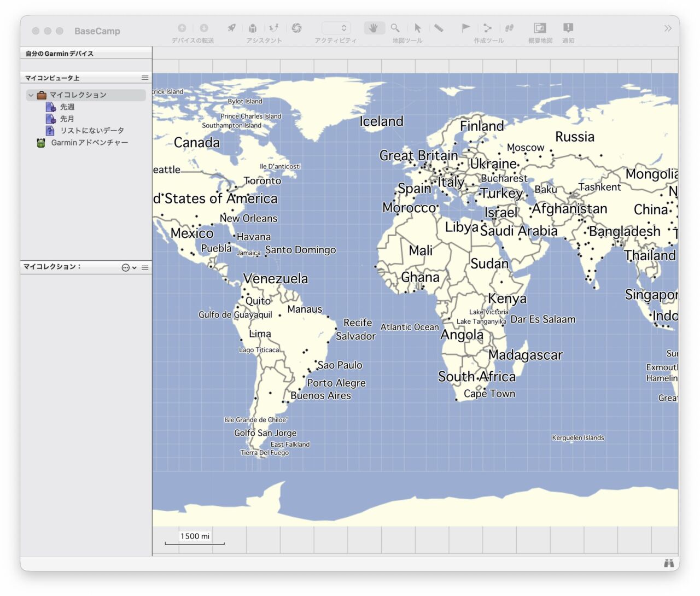This screenshot has height=596, width=700.
Task: Open the ellipsis filter dropdown in マイコレクション panel
Action: click(129, 267)
